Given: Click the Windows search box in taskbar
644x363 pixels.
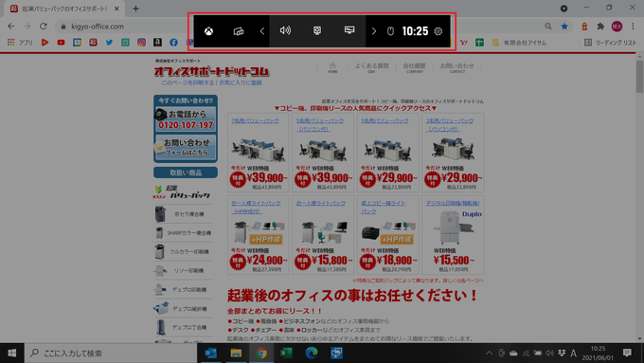Looking at the screenshot, I should pos(111,353).
